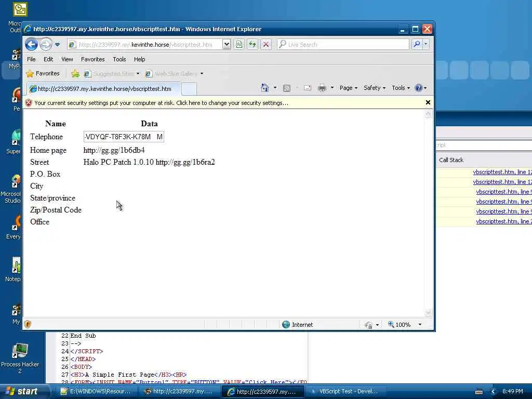The image size is (532, 399).
Task: Click the Read Mail icon
Action: [308, 88]
